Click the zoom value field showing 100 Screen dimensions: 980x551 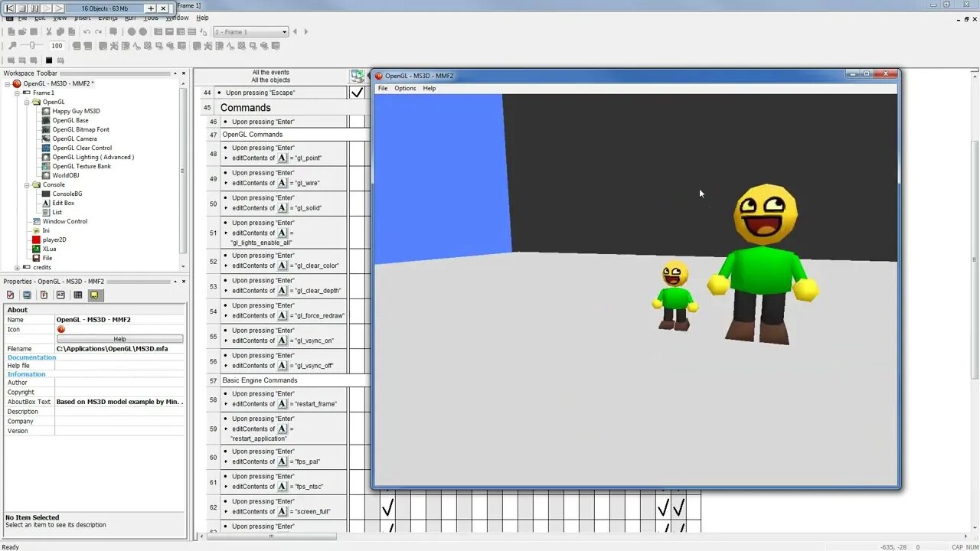click(57, 46)
